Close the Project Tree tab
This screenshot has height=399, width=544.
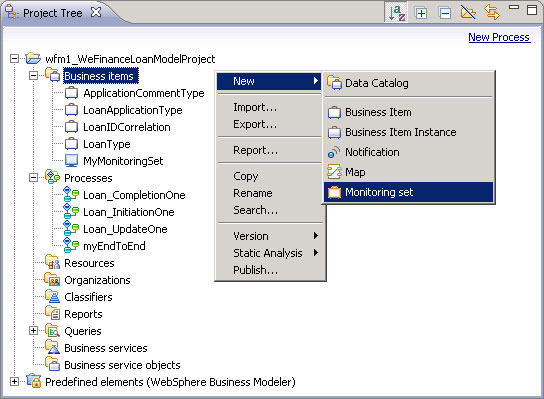pyautogui.click(x=96, y=12)
